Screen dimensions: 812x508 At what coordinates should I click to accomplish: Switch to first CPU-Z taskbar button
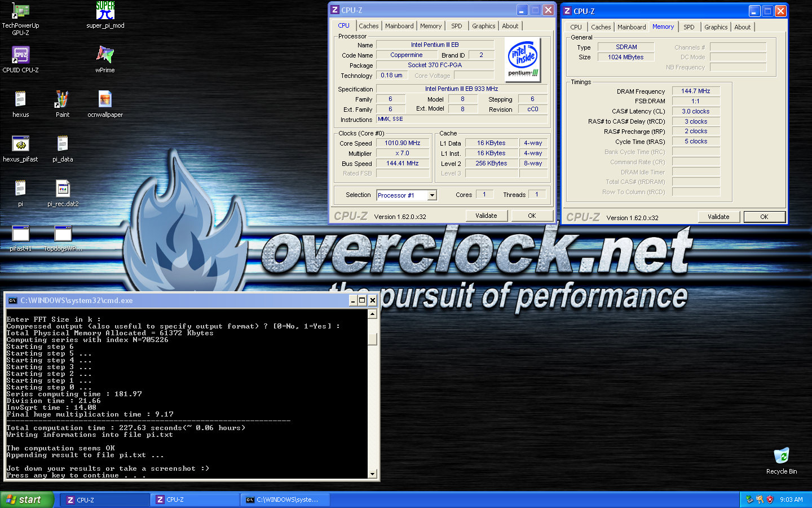click(x=104, y=500)
